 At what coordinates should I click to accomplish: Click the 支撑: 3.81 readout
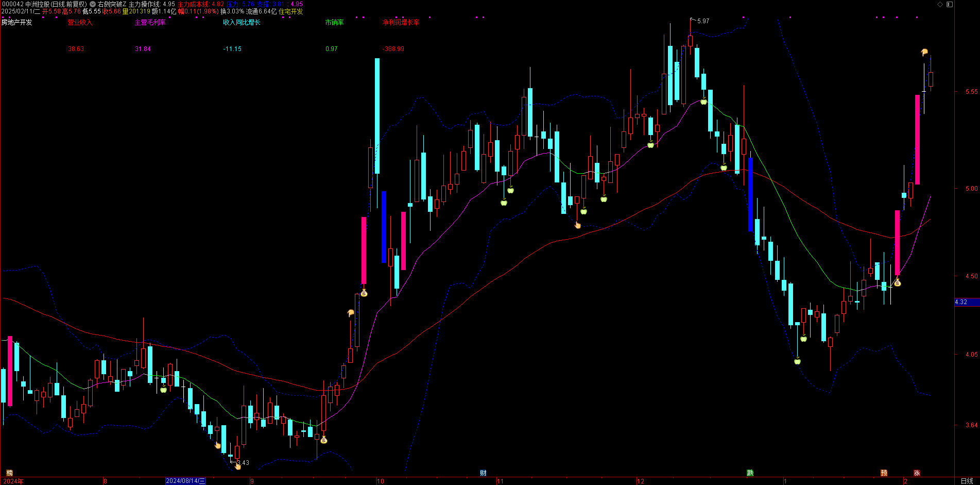pos(270,4)
